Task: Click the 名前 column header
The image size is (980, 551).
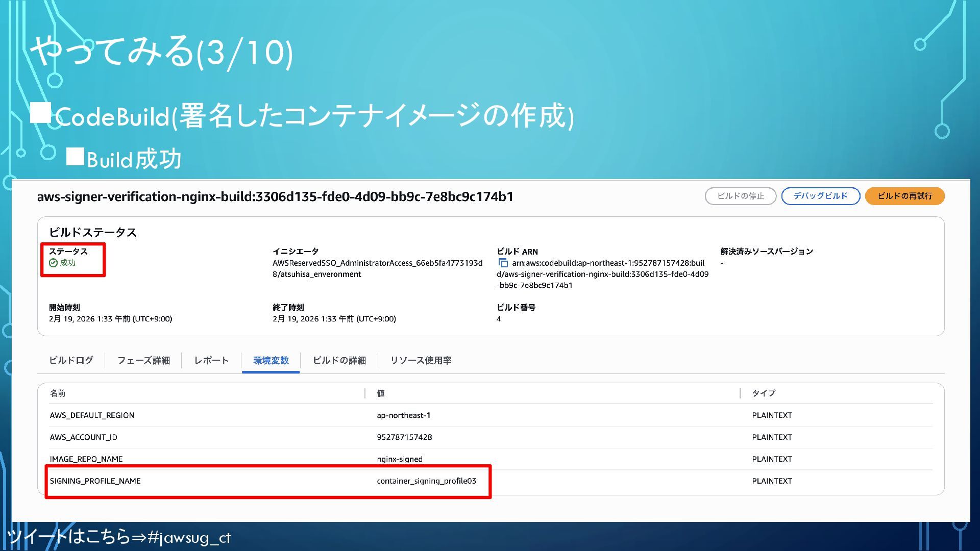Action: coord(58,393)
